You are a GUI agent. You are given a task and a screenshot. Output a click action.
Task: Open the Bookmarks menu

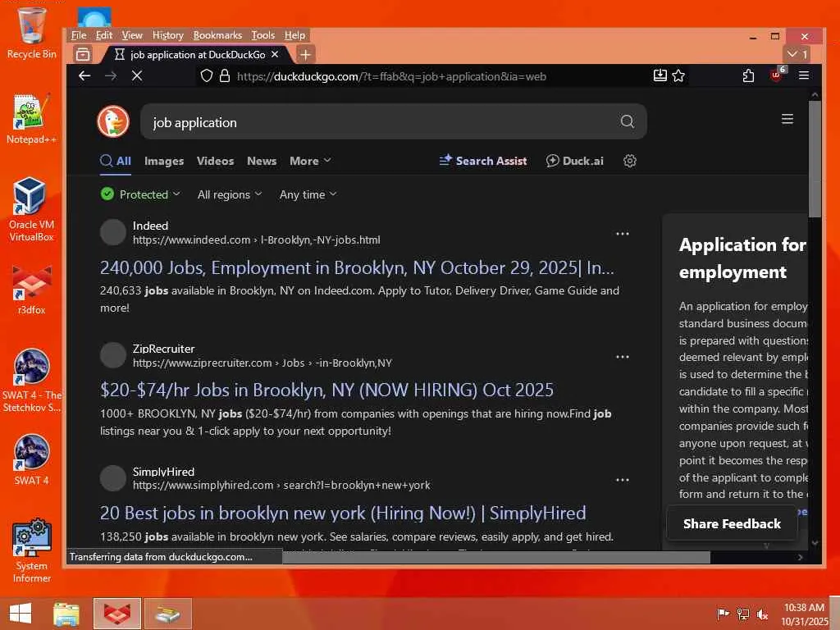coord(217,35)
